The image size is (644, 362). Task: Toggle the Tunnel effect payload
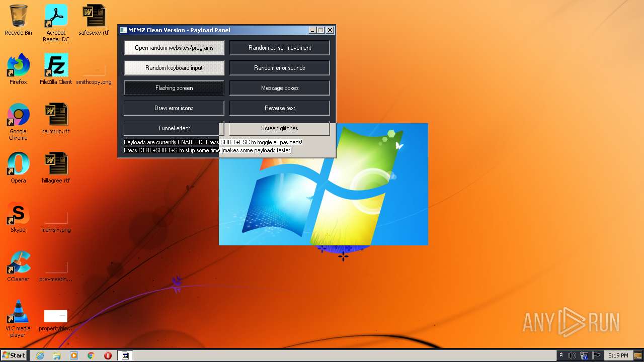pyautogui.click(x=174, y=128)
